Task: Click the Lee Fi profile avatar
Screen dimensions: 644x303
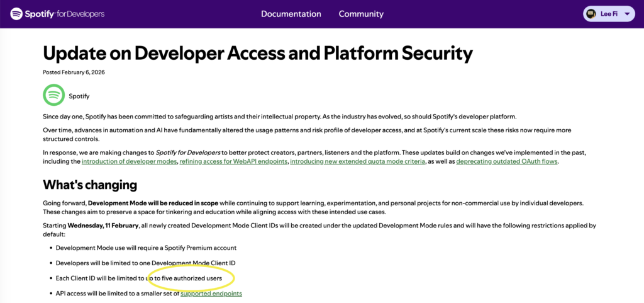Action: click(x=591, y=14)
